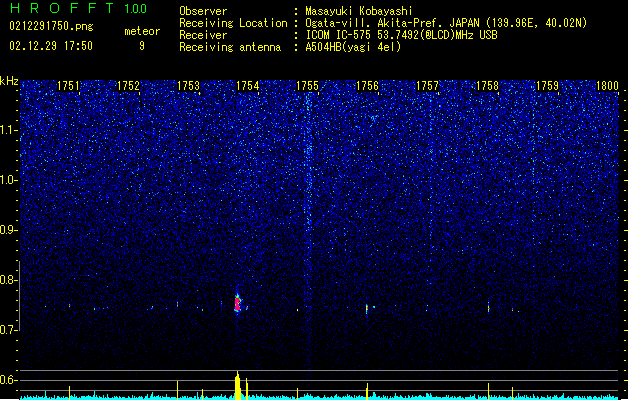Click the "Receiving Location" label
This screenshot has width=629, height=400.
233,23
